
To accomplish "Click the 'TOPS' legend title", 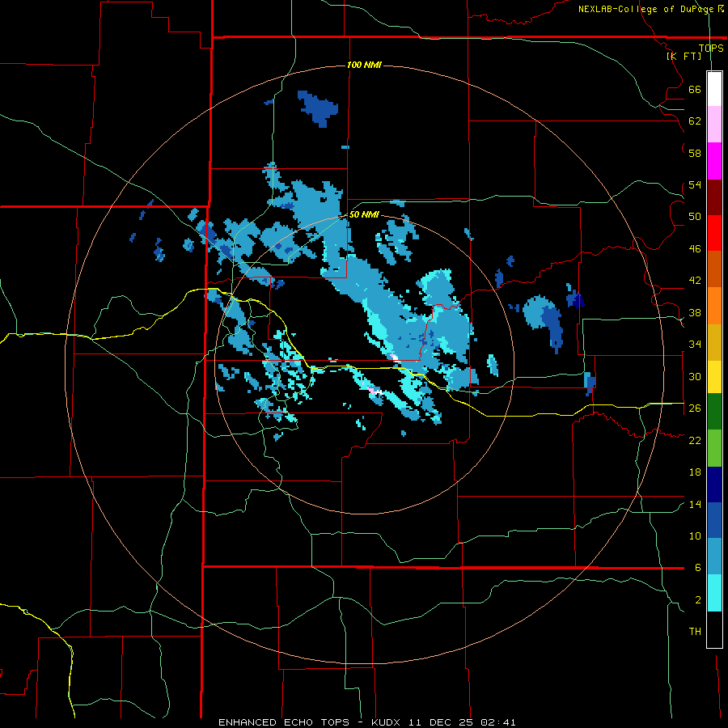I will (x=711, y=48).
